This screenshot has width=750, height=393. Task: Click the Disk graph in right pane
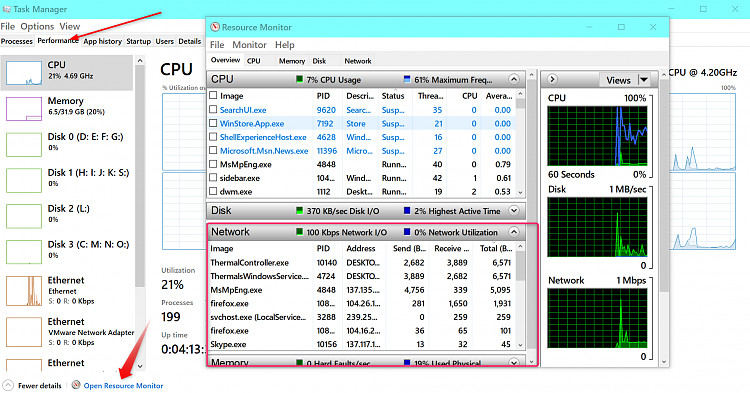597,227
